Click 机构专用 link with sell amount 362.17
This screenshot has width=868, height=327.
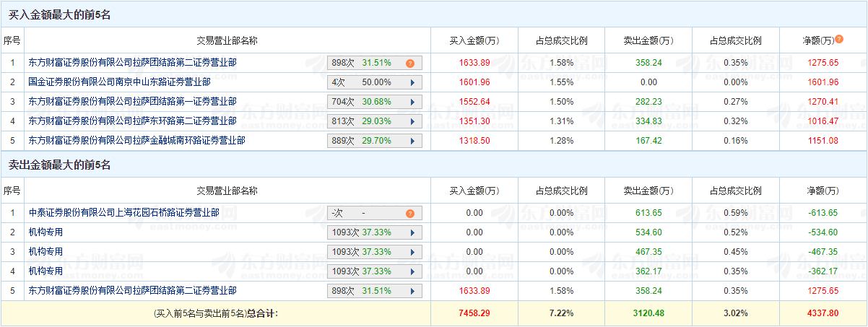coord(45,271)
